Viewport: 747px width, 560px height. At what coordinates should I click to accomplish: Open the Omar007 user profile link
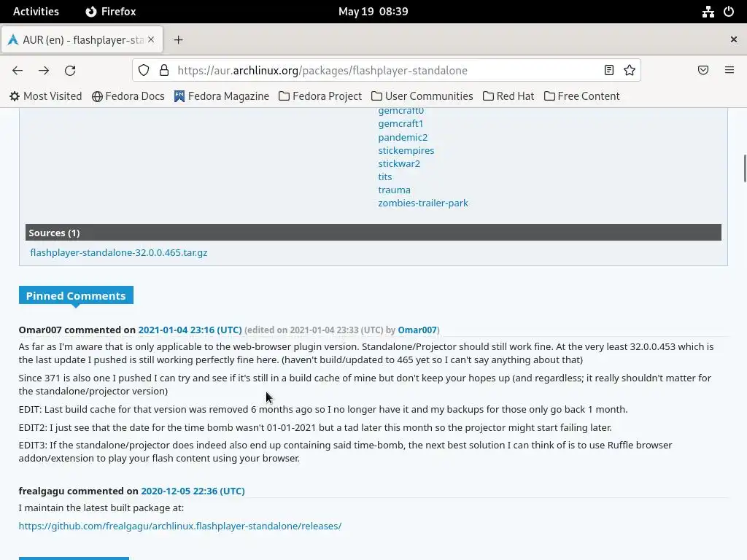point(417,330)
